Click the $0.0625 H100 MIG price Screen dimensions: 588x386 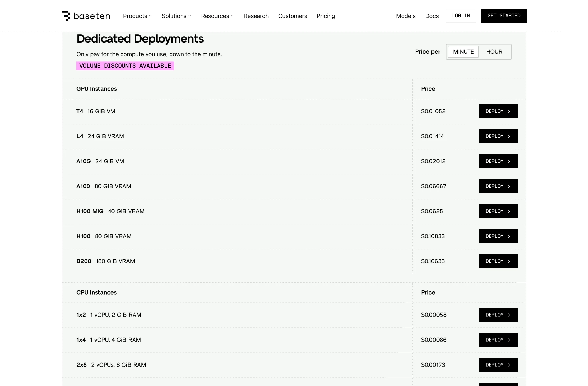(x=432, y=211)
